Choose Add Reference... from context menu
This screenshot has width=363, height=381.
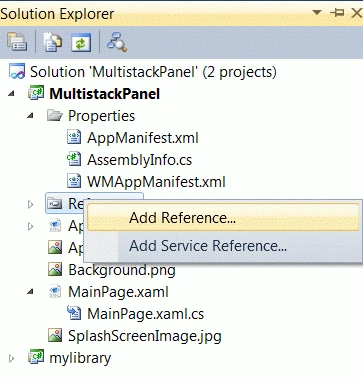coord(223,218)
